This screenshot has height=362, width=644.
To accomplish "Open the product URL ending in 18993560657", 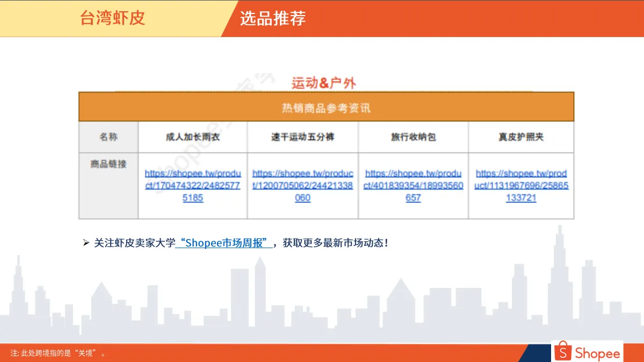I will [x=413, y=186].
